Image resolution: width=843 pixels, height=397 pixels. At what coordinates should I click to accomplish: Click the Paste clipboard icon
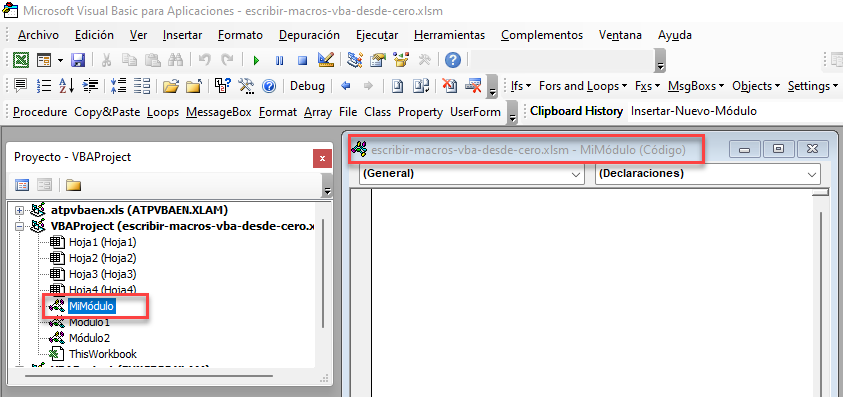[152, 60]
